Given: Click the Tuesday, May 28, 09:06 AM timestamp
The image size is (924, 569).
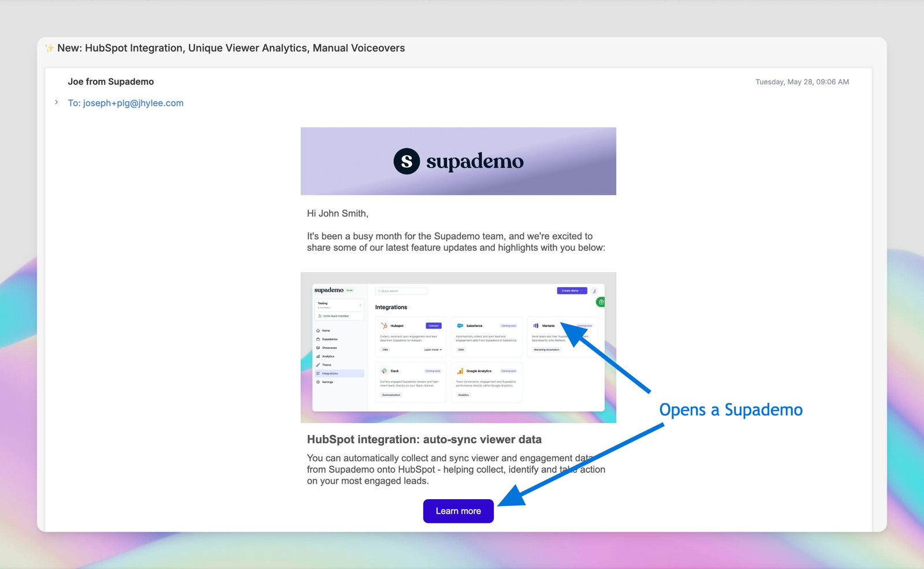Looking at the screenshot, I should click(x=802, y=82).
